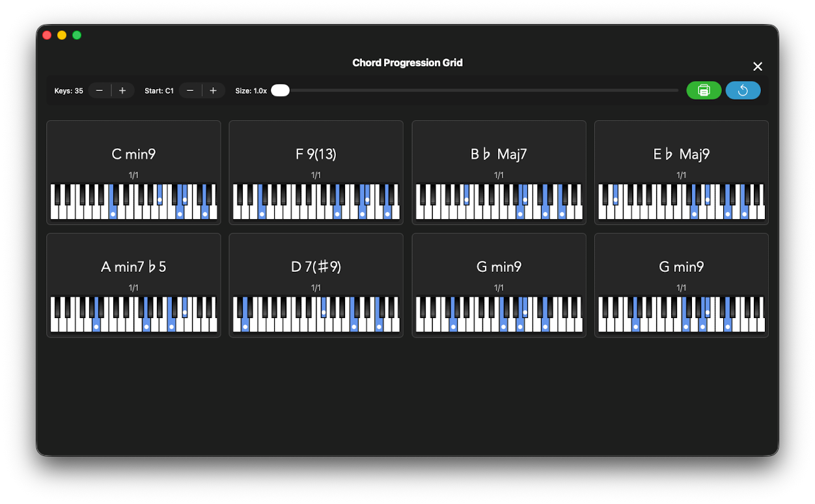Decrease the Keys count with minus
This screenshot has width=815, height=504.
tap(100, 90)
